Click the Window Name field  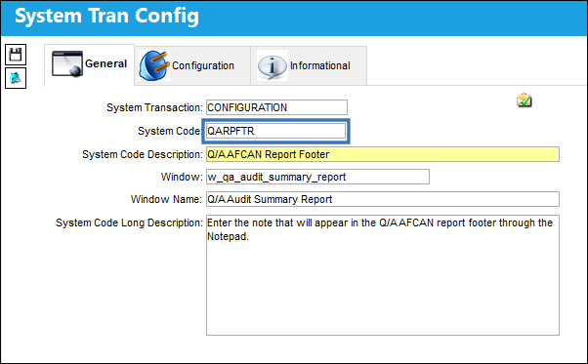pos(383,199)
